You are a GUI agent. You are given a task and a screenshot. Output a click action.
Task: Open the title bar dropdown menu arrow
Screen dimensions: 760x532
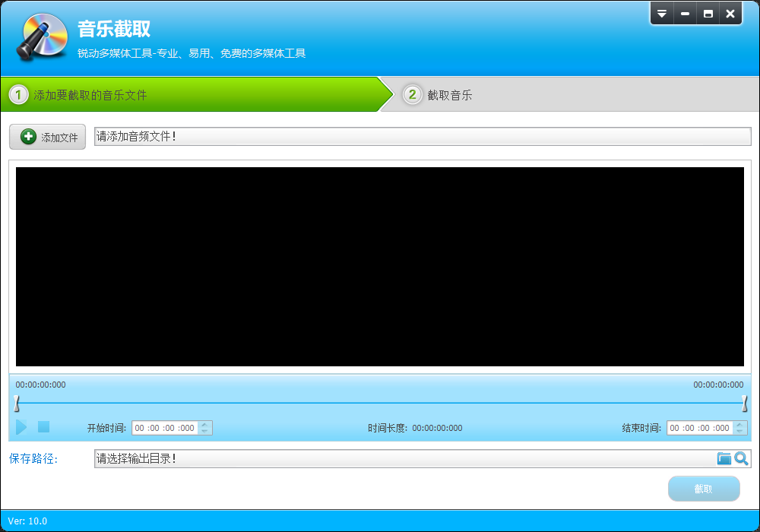pyautogui.click(x=662, y=14)
